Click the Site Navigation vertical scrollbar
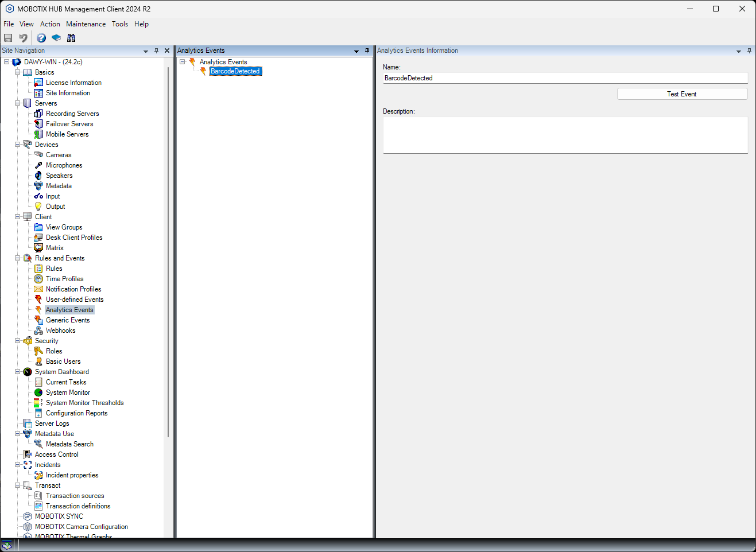This screenshot has width=756, height=552. 168,252
